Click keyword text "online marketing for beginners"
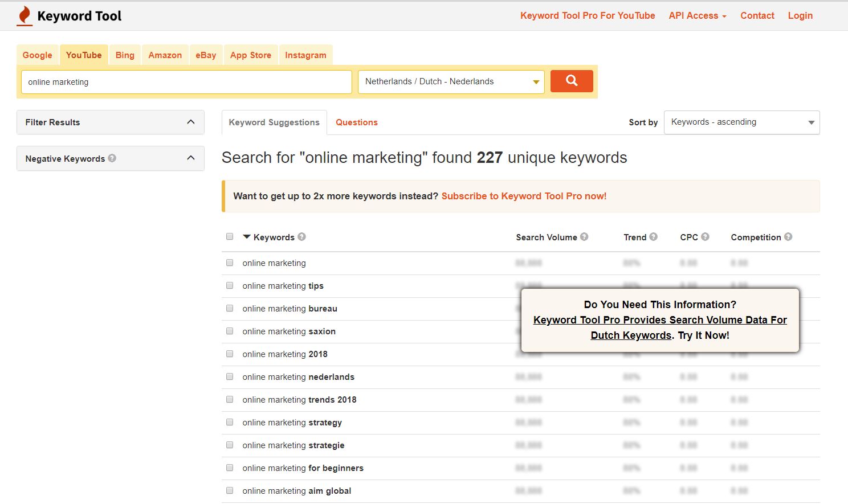The image size is (848, 504). coord(303,468)
